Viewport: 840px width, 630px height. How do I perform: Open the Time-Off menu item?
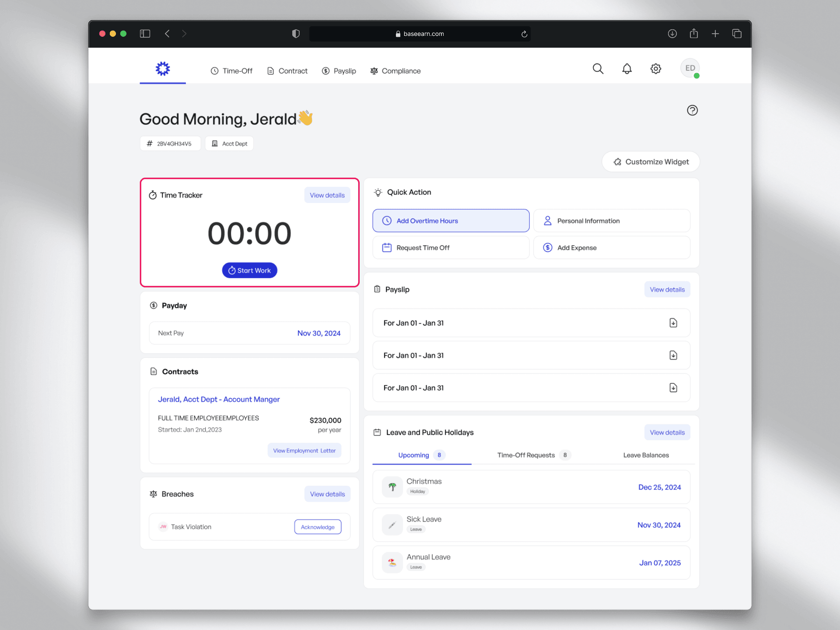coord(231,71)
